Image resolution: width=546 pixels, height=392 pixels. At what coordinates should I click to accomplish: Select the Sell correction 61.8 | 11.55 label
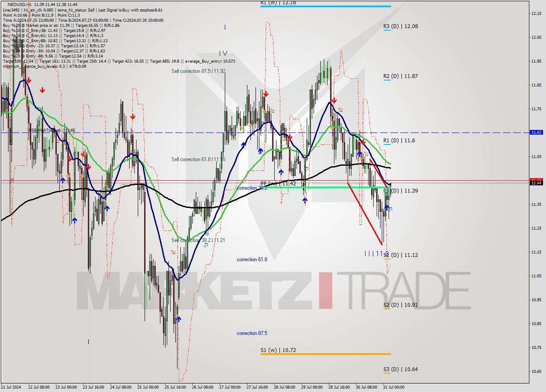[198, 159]
